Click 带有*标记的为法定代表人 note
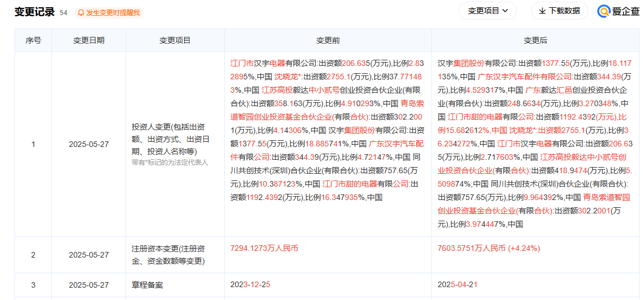Image resolution: width=644 pixels, height=300 pixels. [x=170, y=163]
